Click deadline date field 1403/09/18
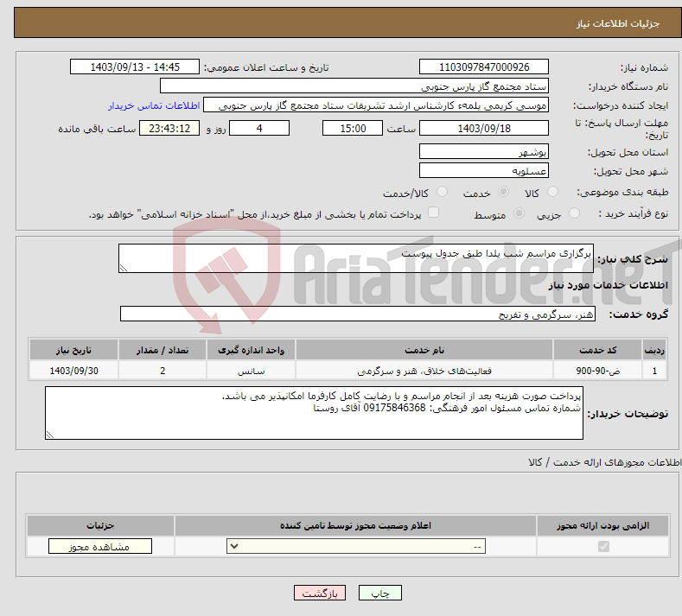This screenshot has height=616, width=682. click(x=484, y=128)
